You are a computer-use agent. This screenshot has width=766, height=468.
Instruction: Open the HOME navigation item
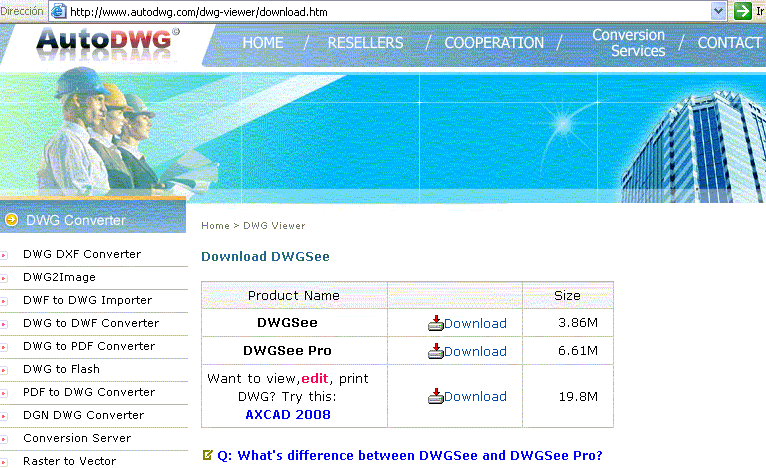(263, 43)
